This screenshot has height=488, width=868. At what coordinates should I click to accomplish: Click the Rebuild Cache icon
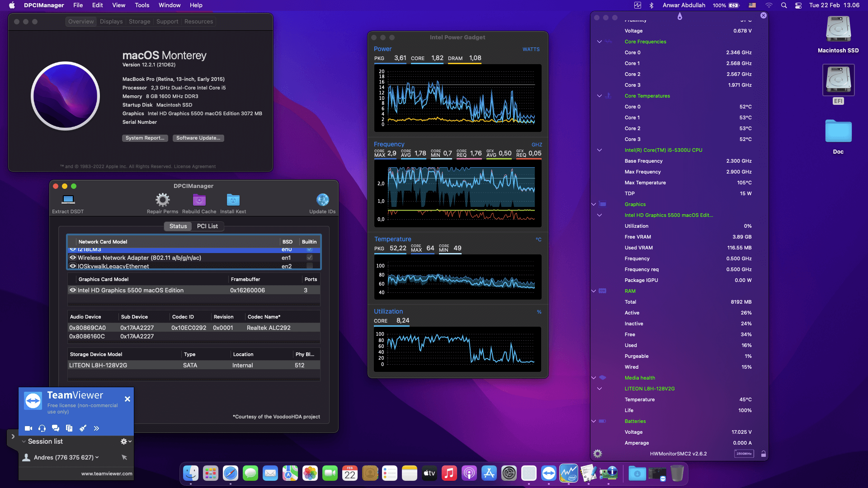pyautogui.click(x=199, y=199)
